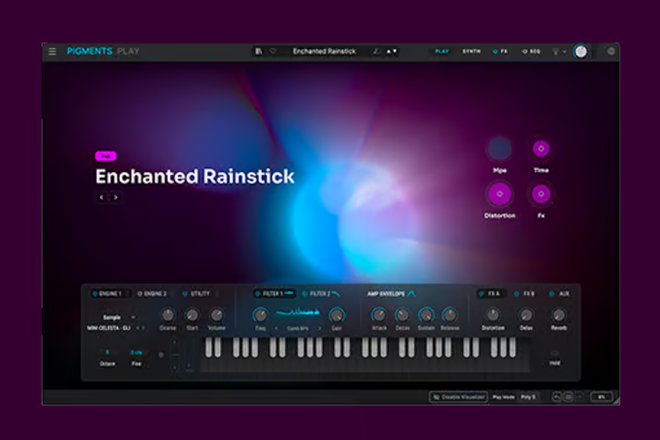Screen dimensions: 660x440
Task: Favorite the preset with the heart icon
Action: click(273, 51)
